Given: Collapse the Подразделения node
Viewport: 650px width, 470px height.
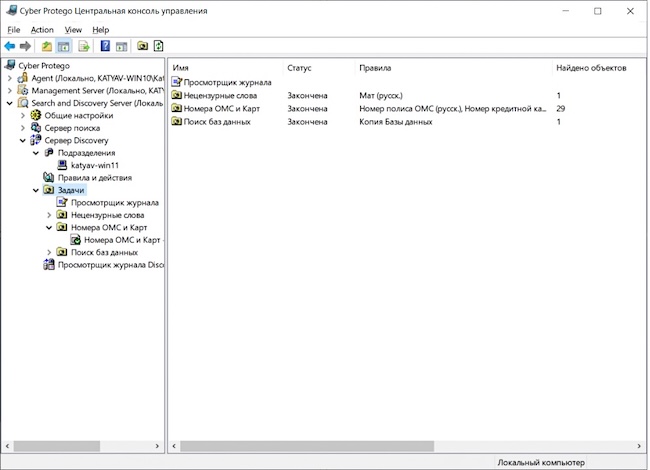Looking at the screenshot, I should (x=36, y=153).
